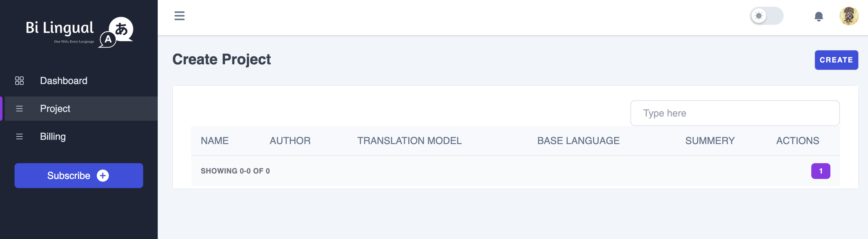This screenshot has height=239, width=868.
Task: Click the Billing list icon in sidebar
Action: coord(19,136)
